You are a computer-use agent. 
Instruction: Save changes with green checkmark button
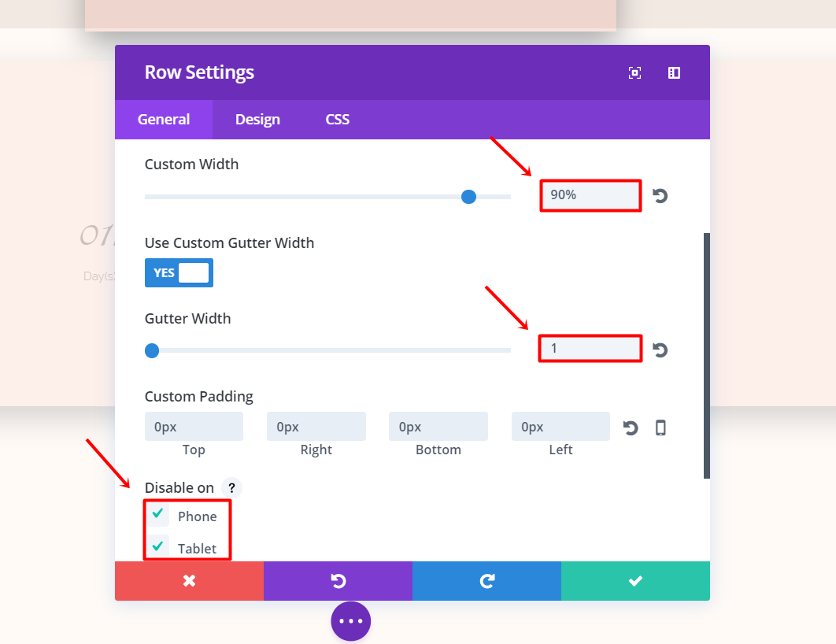(635, 580)
